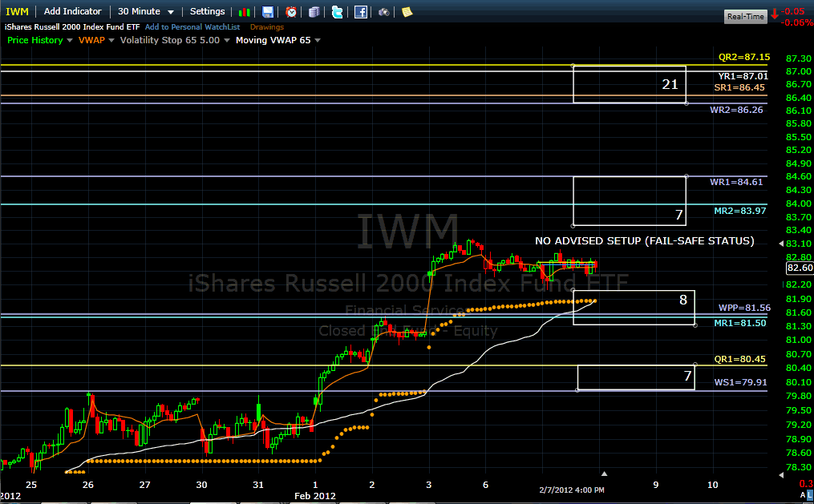The width and height of the screenshot is (814, 504).
Task: Click the 80.10 price axis value
Action: (799, 382)
